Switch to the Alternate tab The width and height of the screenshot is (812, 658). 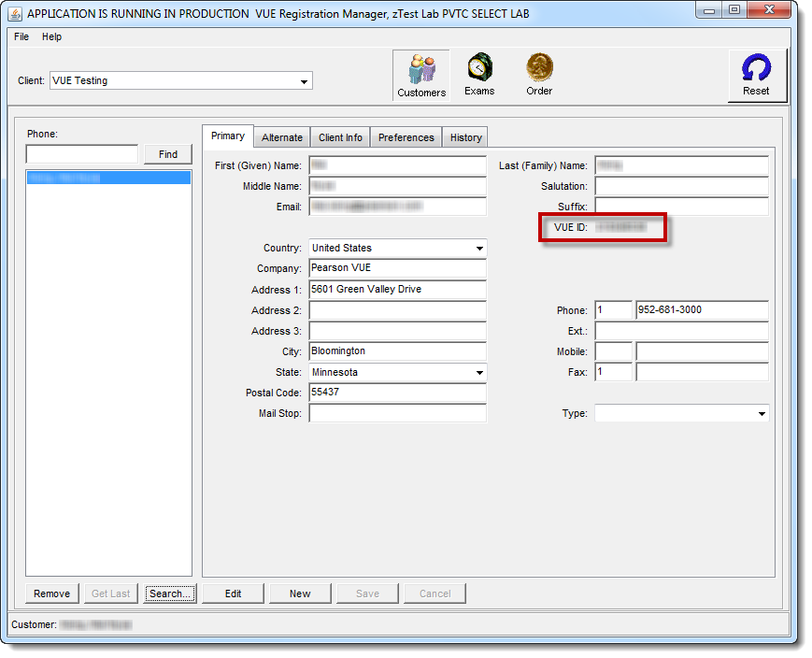point(281,137)
